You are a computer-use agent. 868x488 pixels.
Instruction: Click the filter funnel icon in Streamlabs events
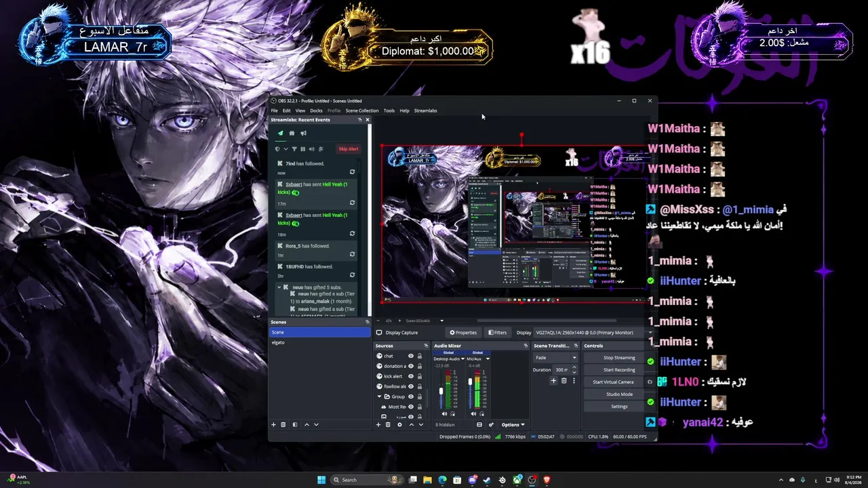click(x=294, y=149)
